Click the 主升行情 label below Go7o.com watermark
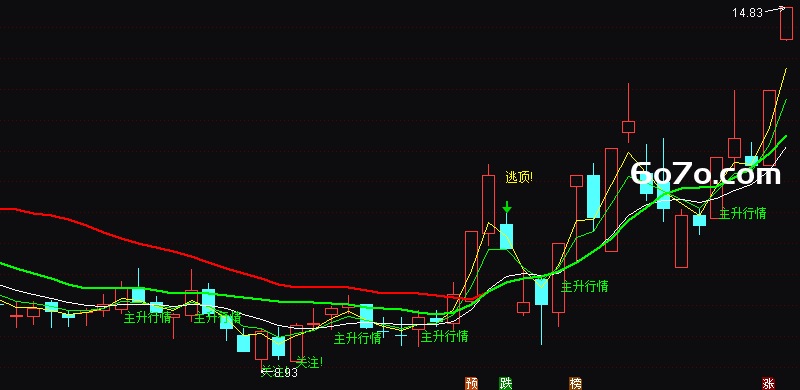 [x=742, y=213]
